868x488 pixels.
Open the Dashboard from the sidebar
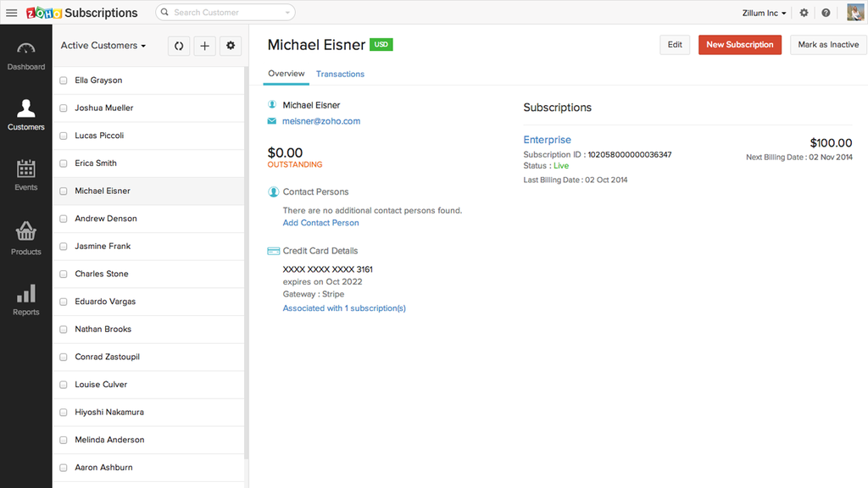point(25,53)
